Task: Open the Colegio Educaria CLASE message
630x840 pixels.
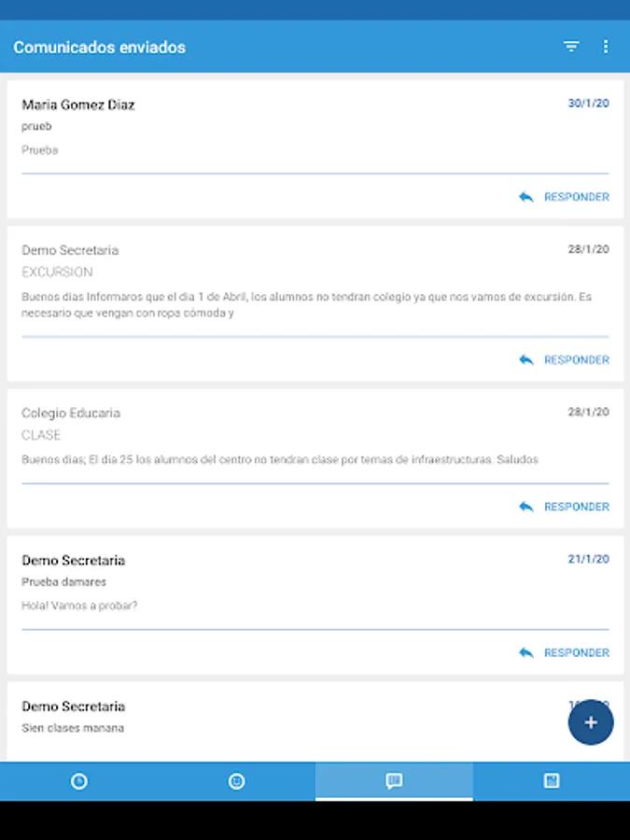Action: [x=280, y=437]
